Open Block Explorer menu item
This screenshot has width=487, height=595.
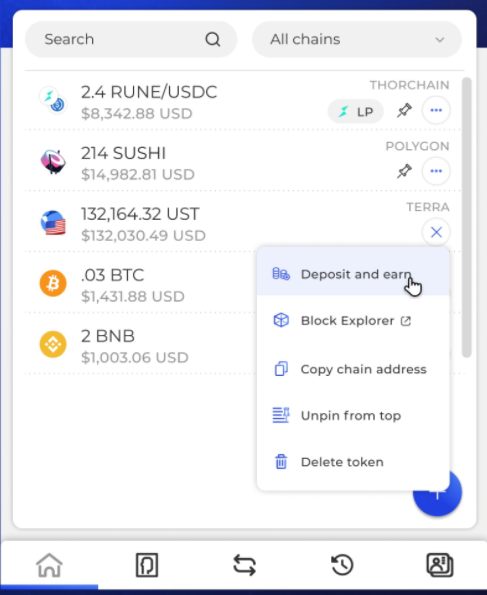tap(353, 321)
